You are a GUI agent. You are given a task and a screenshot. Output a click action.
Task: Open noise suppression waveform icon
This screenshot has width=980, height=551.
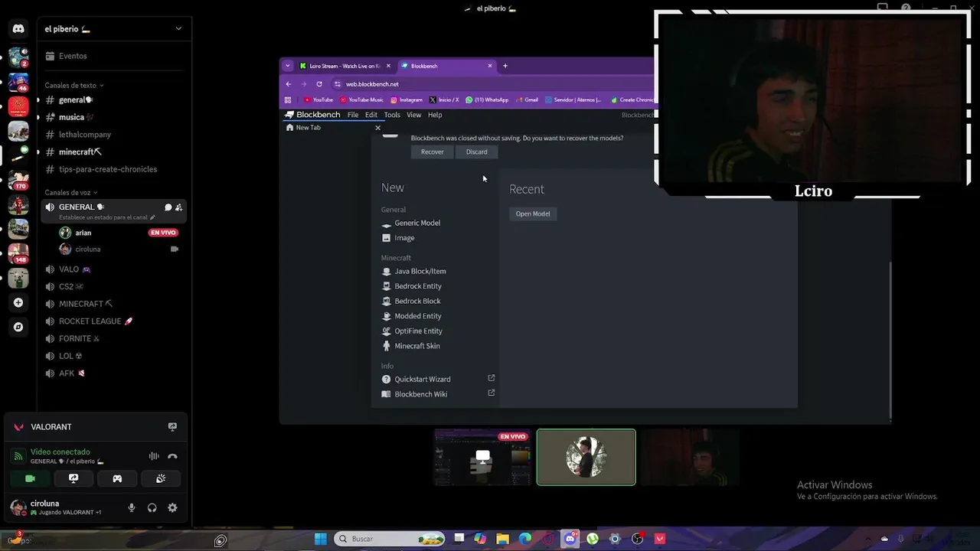click(154, 456)
